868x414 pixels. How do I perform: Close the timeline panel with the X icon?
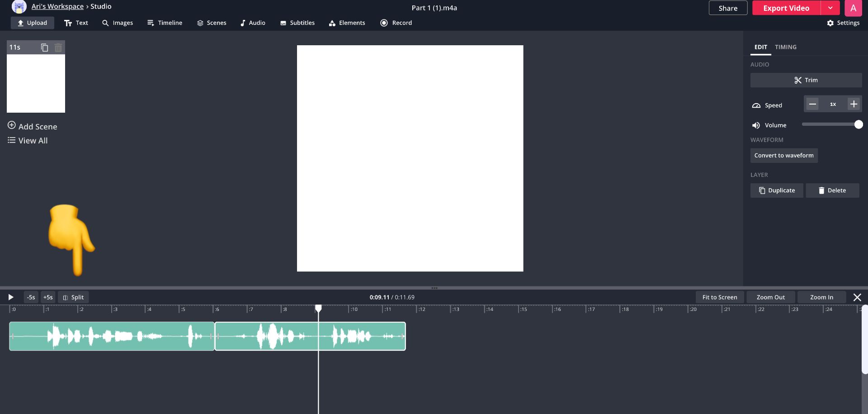click(857, 297)
